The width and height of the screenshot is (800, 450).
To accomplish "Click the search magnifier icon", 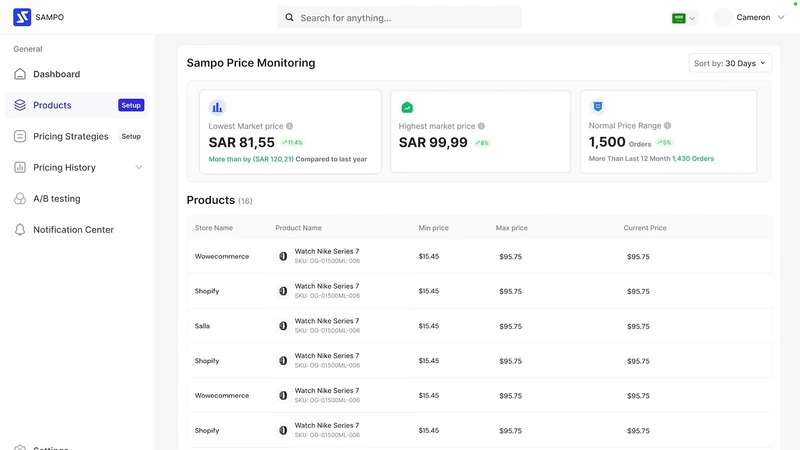I will (289, 17).
